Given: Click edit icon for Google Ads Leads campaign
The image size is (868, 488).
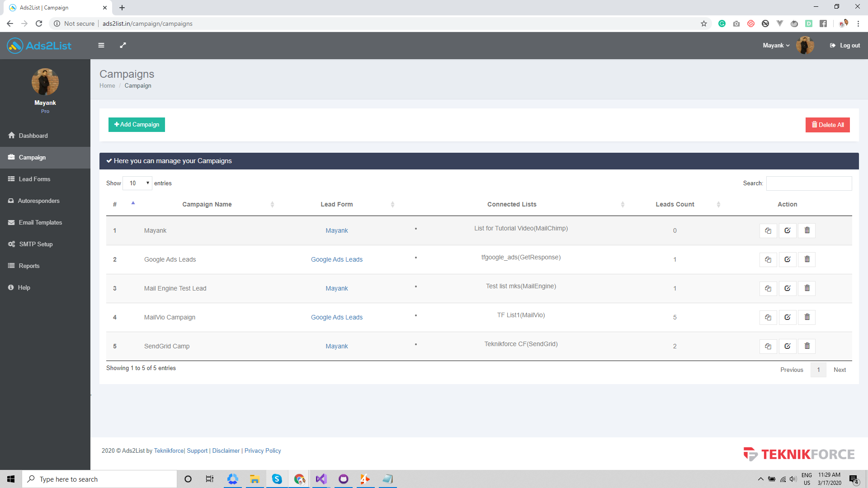Looking at the screenshot, I should (x=787, y=259).
